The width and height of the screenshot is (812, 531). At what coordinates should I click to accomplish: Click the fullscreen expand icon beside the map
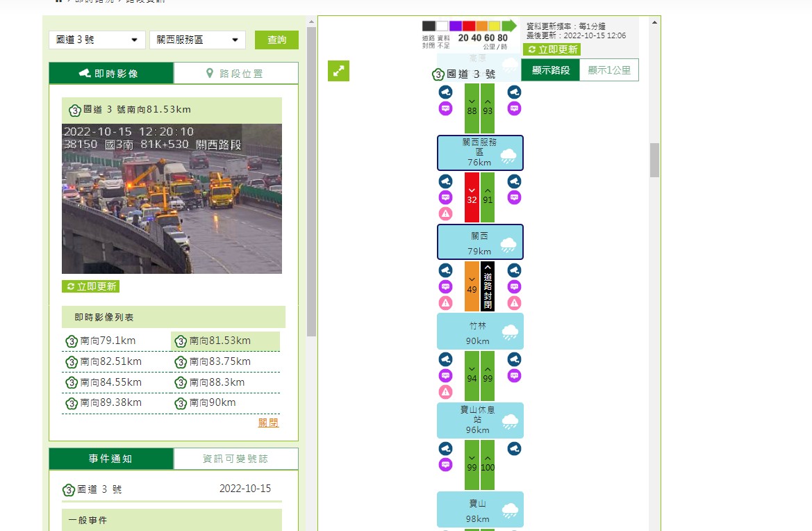pyautogui.click(x=338, y=71)
